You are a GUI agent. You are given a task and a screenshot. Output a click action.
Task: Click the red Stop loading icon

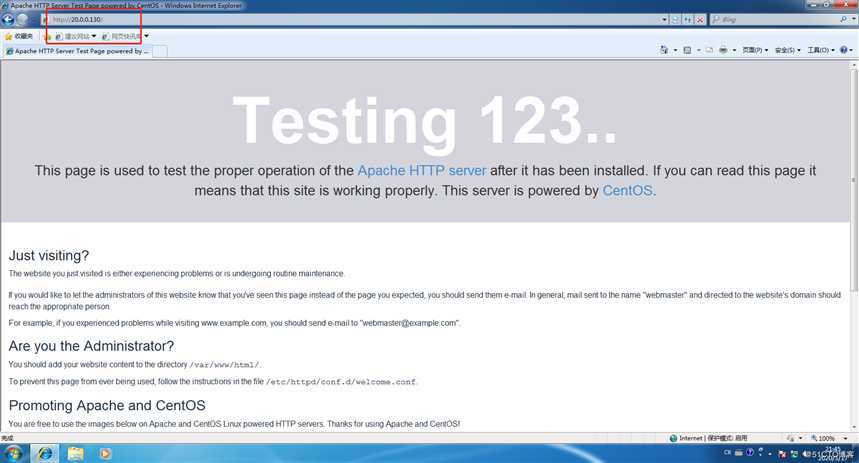click(700, 20)
